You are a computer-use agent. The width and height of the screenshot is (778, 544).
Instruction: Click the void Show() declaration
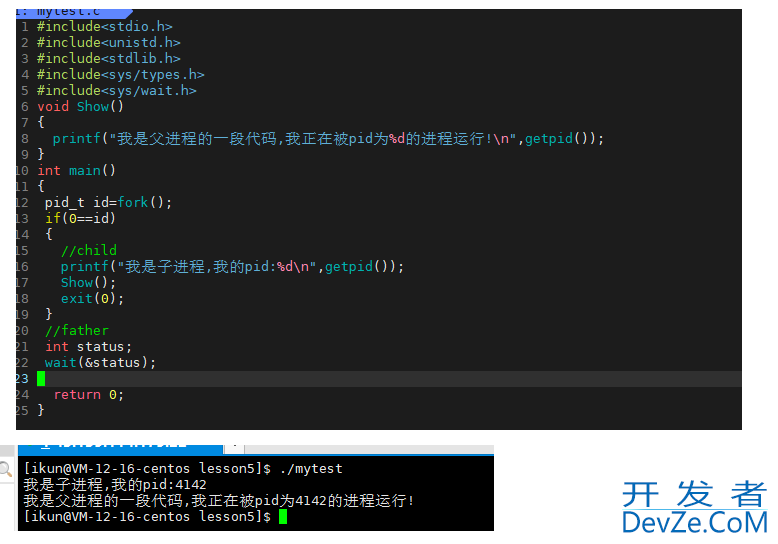80,106
